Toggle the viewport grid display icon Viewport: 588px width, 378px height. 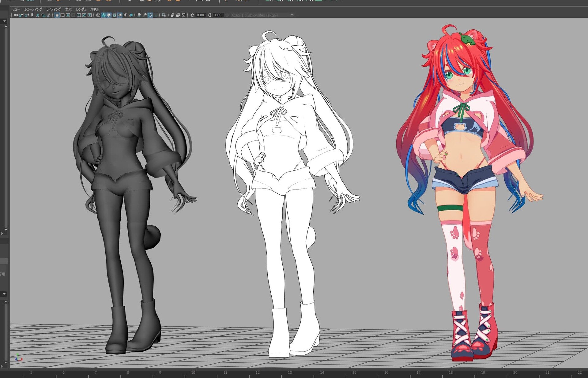[x=57, y=15]
